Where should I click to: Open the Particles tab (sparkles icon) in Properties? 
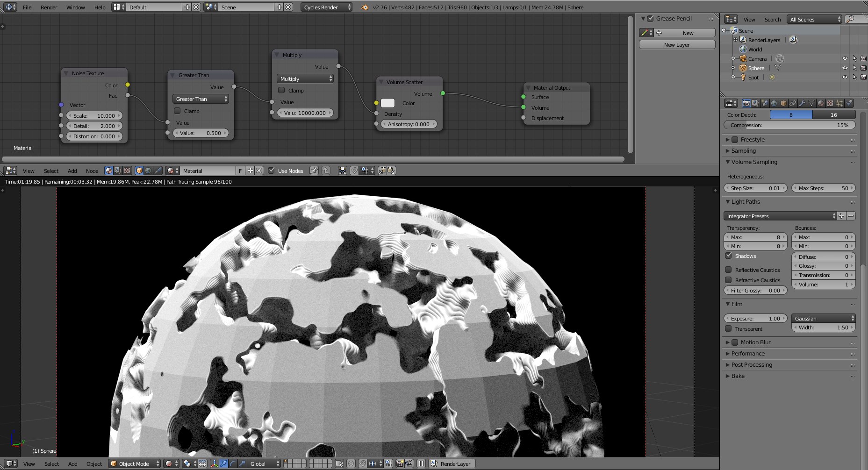pos(839,103)
